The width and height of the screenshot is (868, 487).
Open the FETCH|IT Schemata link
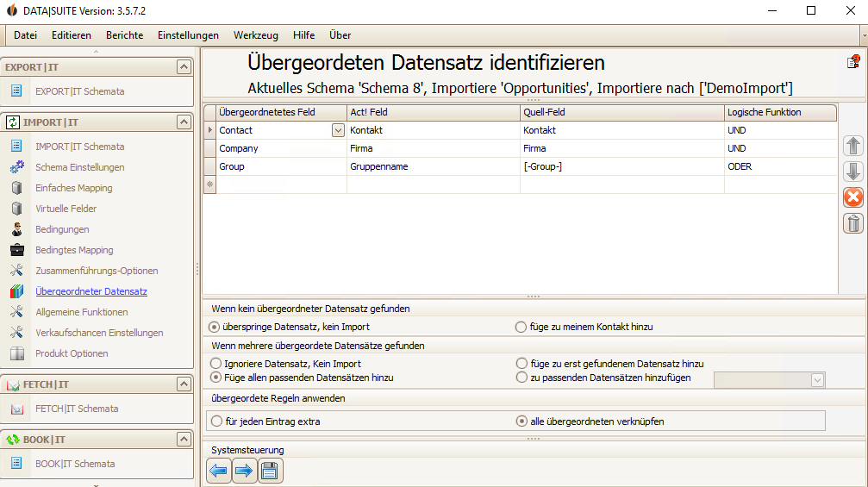coord(77,409)
